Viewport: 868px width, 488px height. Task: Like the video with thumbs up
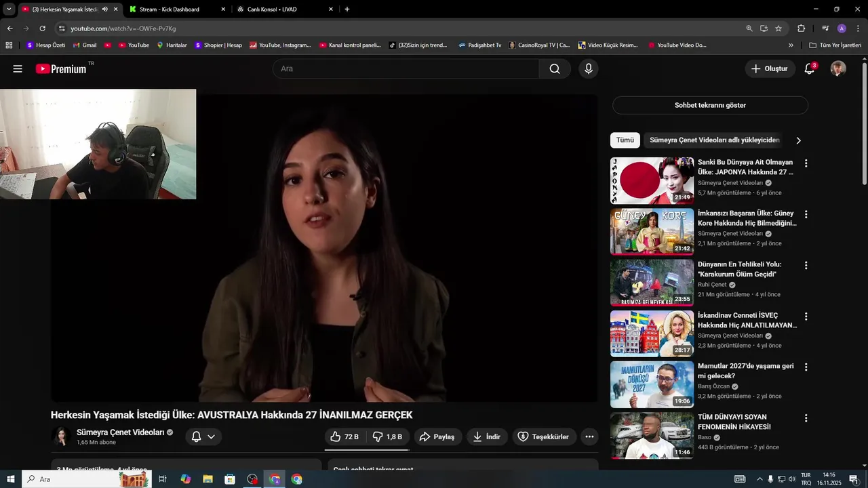click(x=344, y=437)
